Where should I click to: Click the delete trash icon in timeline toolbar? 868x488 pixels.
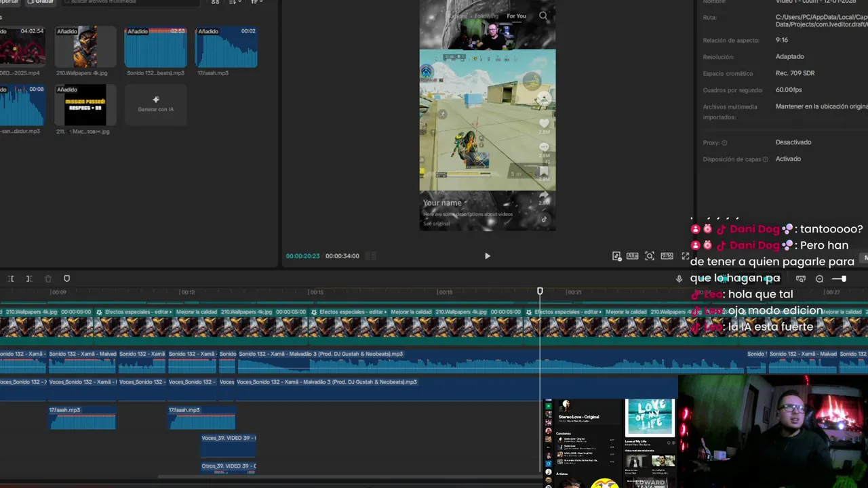click(x=48, y=279)
